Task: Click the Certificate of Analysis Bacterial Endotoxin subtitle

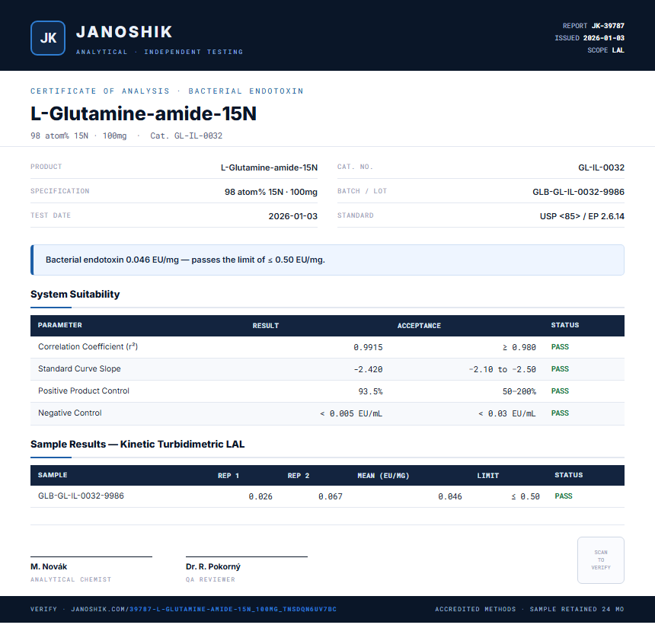Action: (167, 91)
